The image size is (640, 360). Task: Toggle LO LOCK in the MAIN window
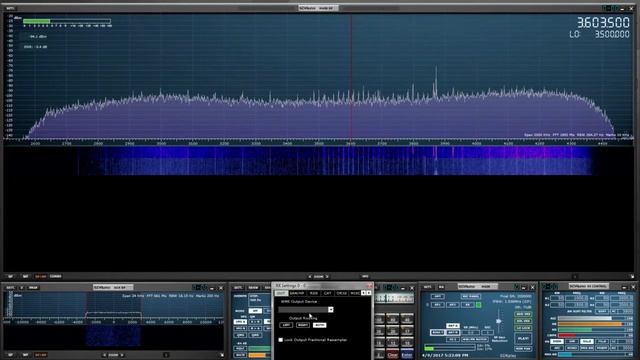[523, 328]
